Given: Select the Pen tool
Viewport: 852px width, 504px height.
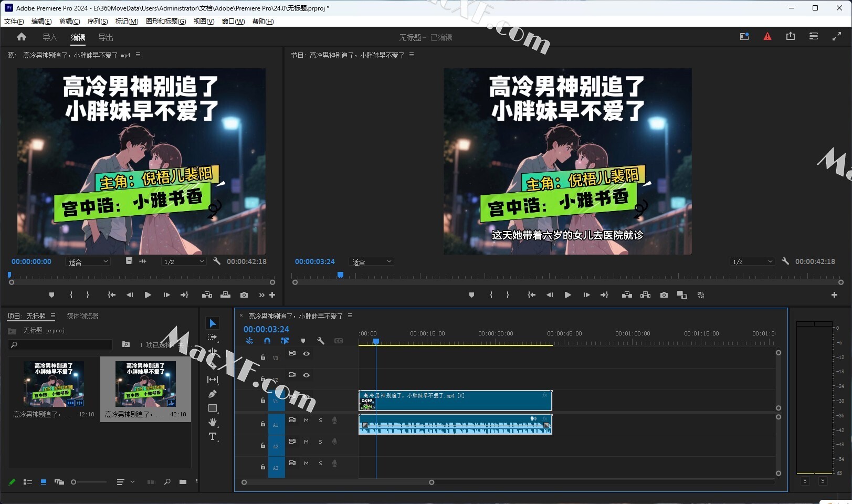Looking at the screenshot, I should pos(213,394).
